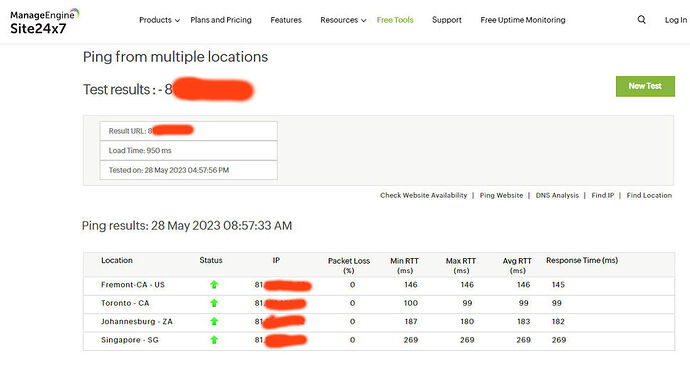Click the search magnifier icon
This screenshot has width=690, height=367.
coord(642,20)
